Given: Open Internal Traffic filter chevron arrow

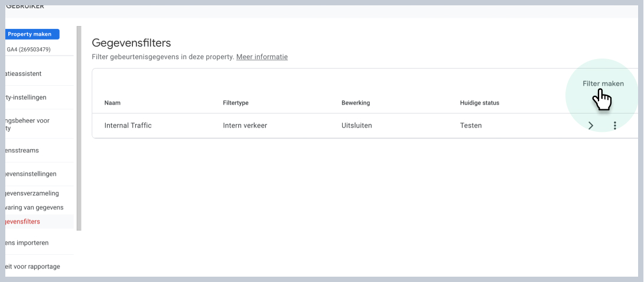Looking at the screenshot, I should click(x=591, y=126).
